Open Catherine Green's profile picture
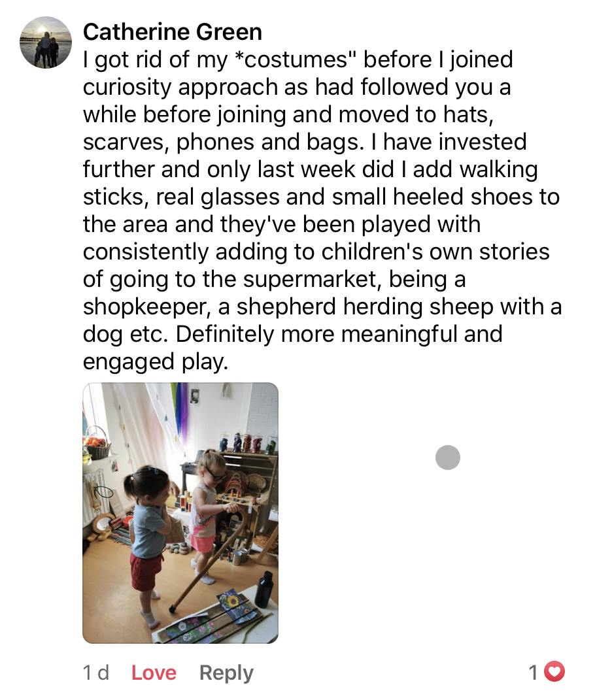The width and height of the screenshot is (612, 700). pyautogui.click(x=46, y=43)
